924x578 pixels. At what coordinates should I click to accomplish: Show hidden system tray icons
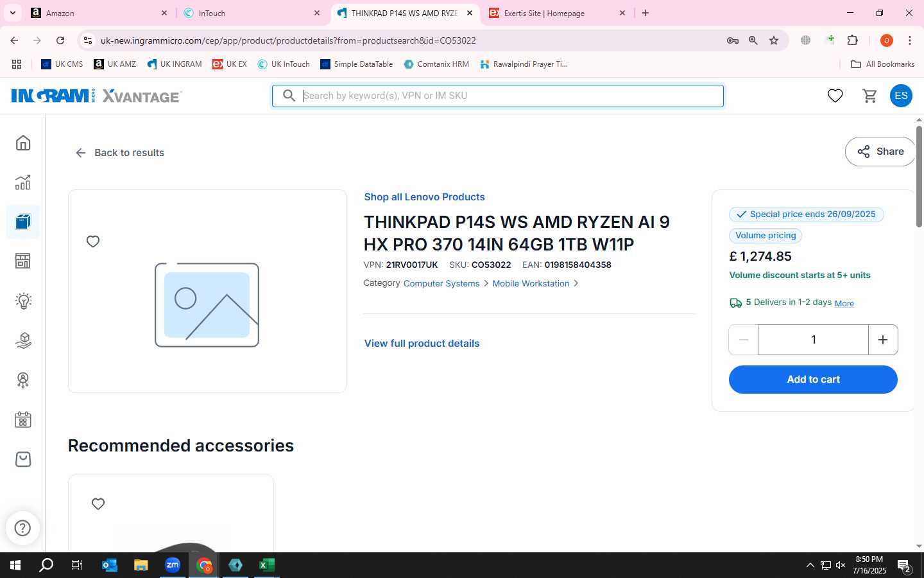pos(810,565)
